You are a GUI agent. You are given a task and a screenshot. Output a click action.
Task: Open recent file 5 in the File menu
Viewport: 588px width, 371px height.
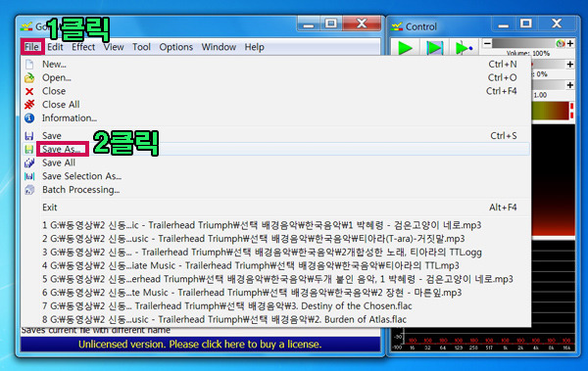[x=275, y=279]
